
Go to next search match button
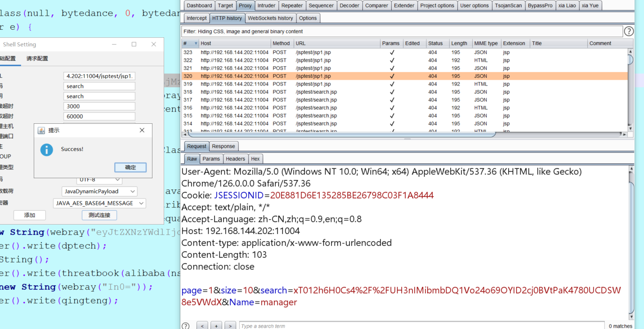[230, 326]
